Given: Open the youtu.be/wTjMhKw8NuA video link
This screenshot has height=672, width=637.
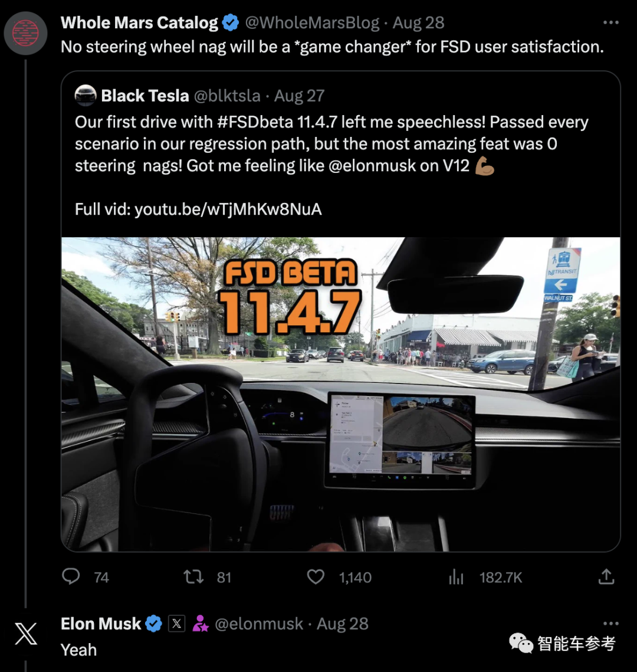Looking at the screenshot, I should tap(228, 209).
